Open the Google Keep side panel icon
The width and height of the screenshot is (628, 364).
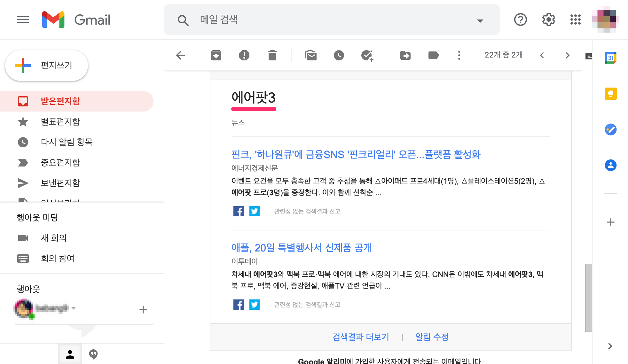pos(610,94)
